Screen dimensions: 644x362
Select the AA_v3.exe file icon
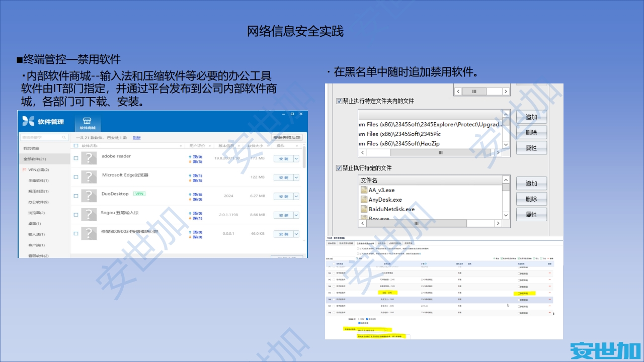(x=364, y=190)
